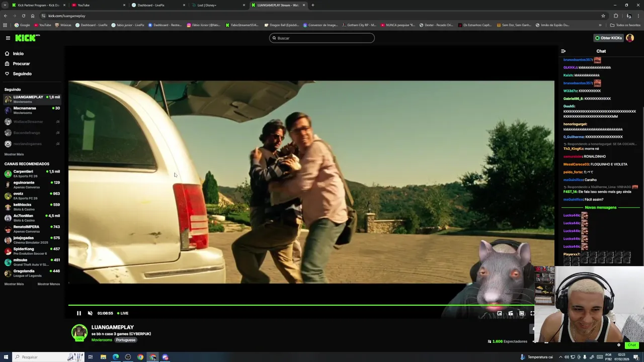Click the Obter KICKs button

pyautogui.click(x=609, y=38)
